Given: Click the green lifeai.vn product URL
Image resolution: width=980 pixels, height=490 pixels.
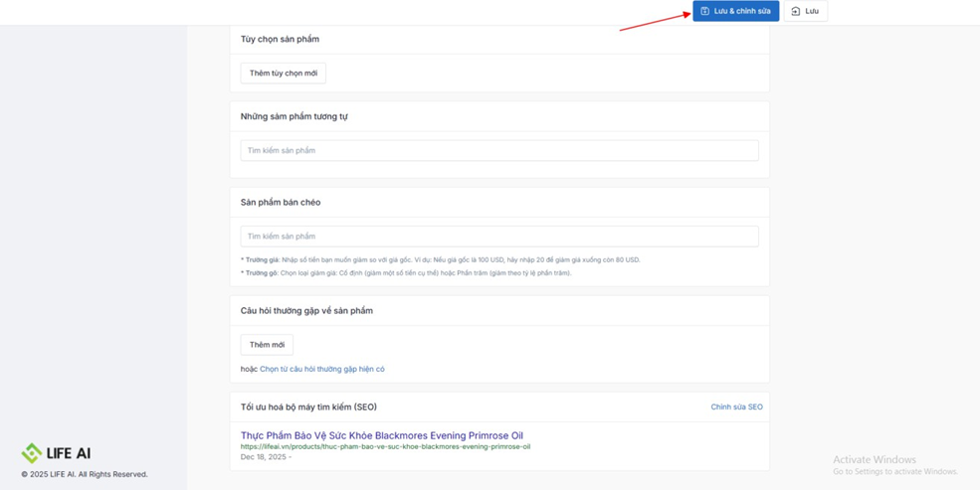Looking at the screenshot, I should (385, 447).
